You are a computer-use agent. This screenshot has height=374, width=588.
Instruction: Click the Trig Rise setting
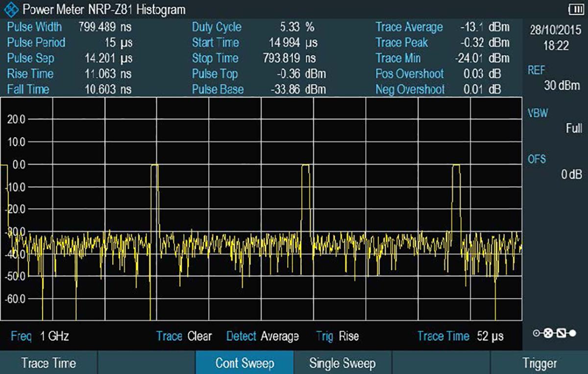(337, 336)
